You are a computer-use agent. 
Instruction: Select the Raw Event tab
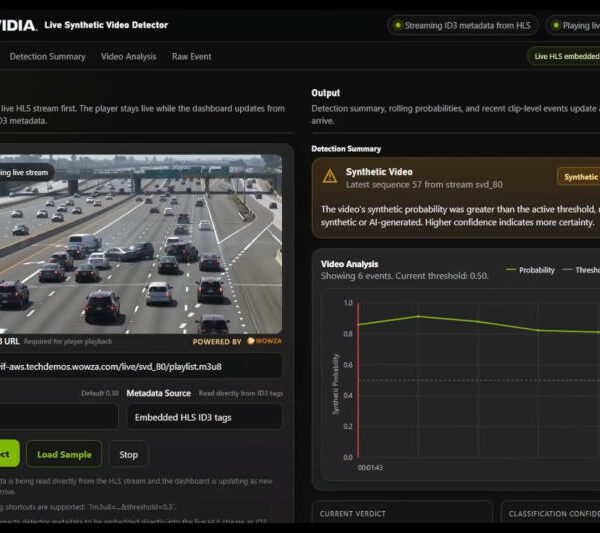191,57
